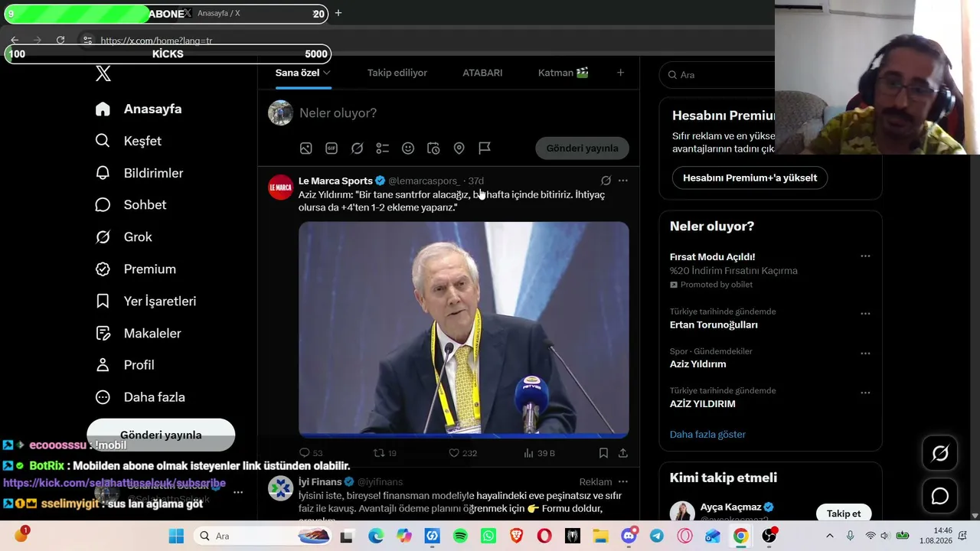Click the Fırsat Modu Açıldı! promoted trend
The height and width of the screenshot is (551, 980).
pyautogui.click(x=712, y=257)
